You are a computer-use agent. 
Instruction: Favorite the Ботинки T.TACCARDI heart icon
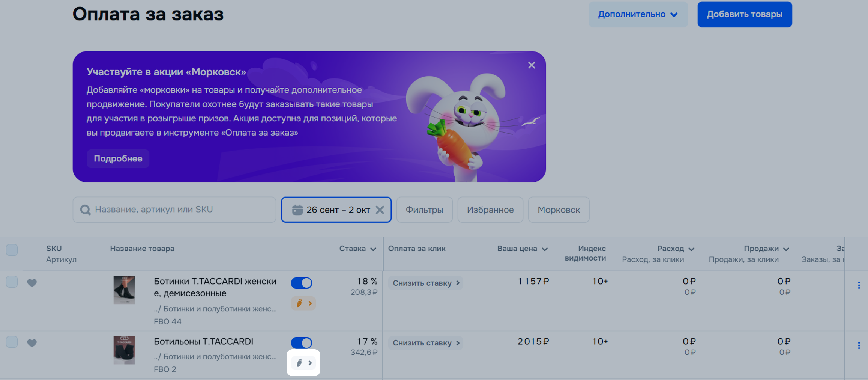tap(32, 283)
